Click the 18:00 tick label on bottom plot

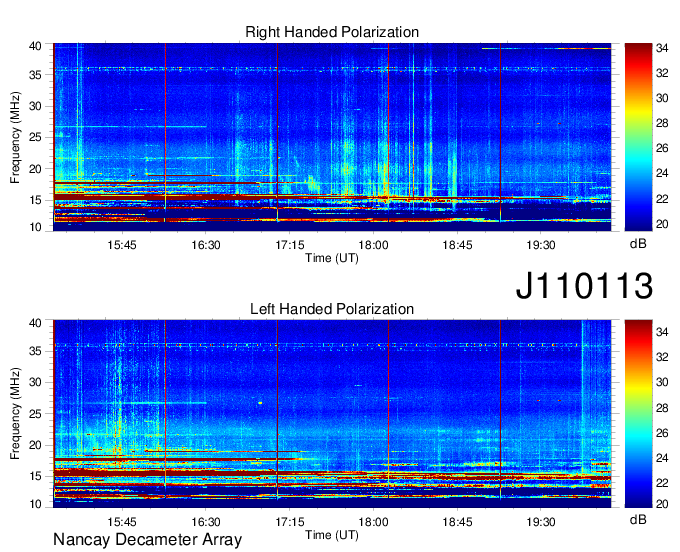pos(373,522)
